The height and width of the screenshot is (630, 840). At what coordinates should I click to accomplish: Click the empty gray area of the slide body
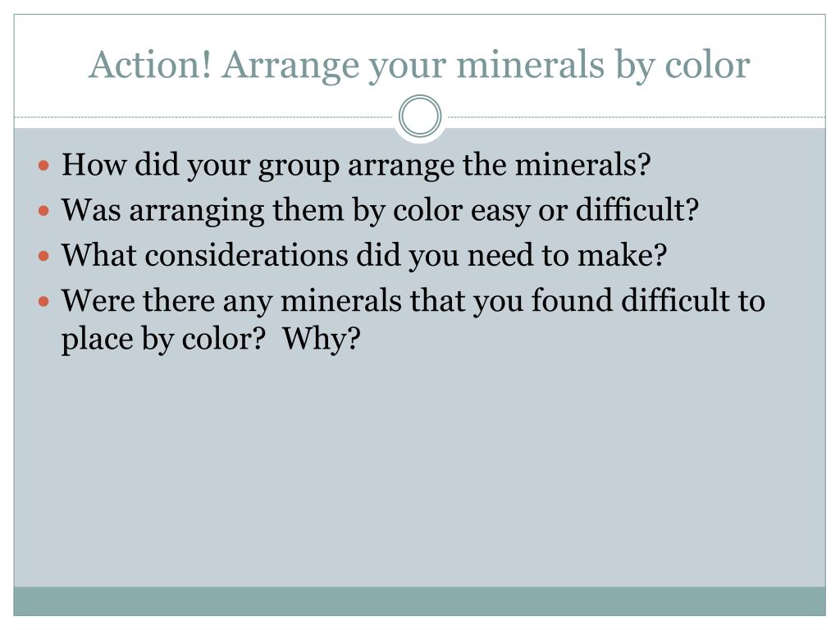click(419, 472)
